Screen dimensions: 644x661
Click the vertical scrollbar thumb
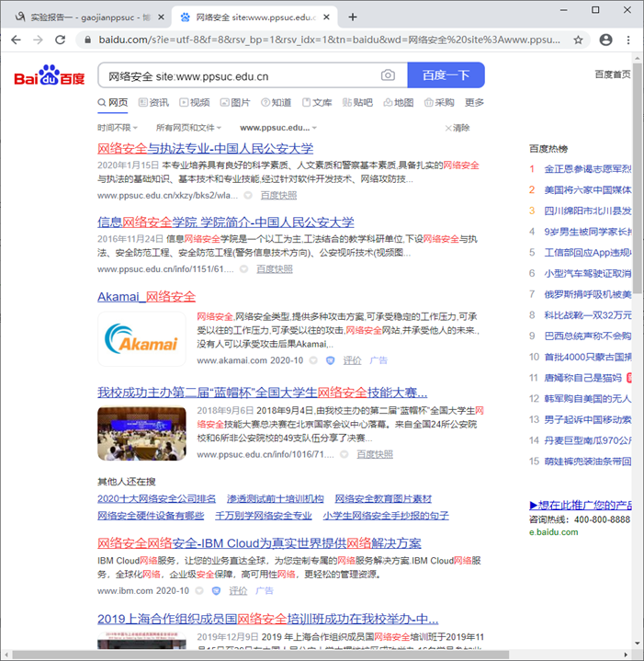click(638, 177)
